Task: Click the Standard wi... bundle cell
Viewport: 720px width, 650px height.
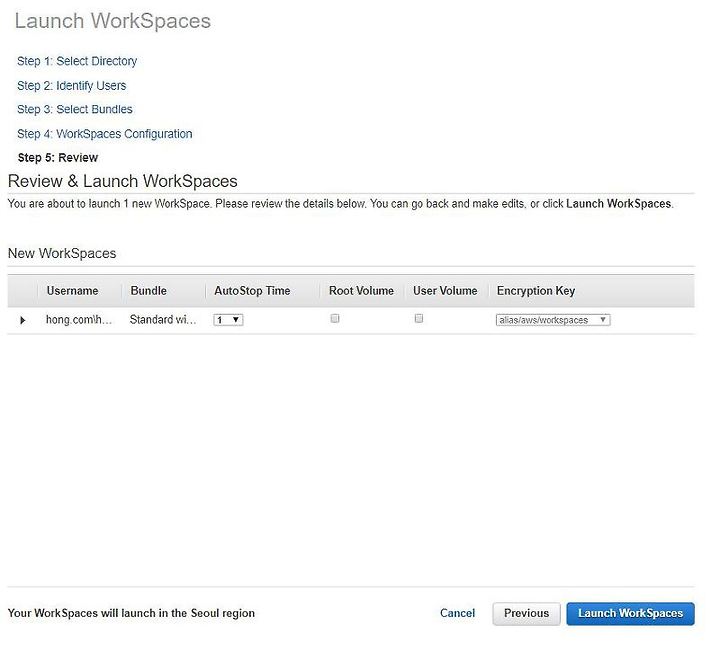Action: 163,320
